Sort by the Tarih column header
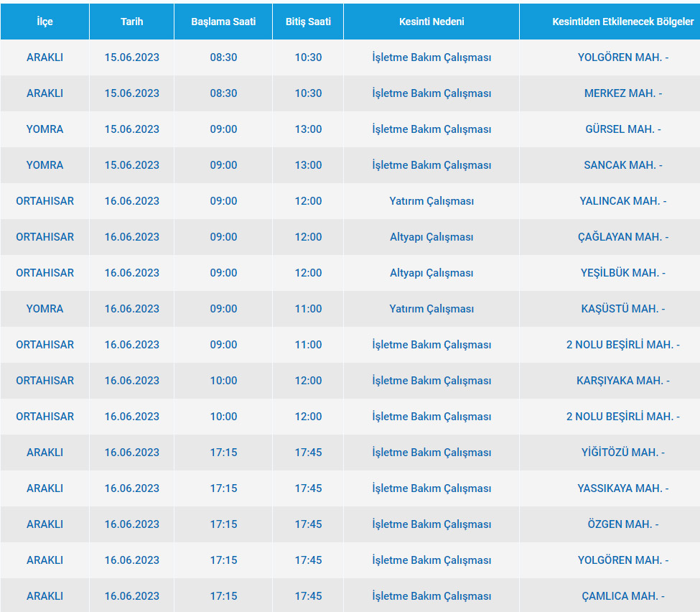 click(x=131, y=22)
